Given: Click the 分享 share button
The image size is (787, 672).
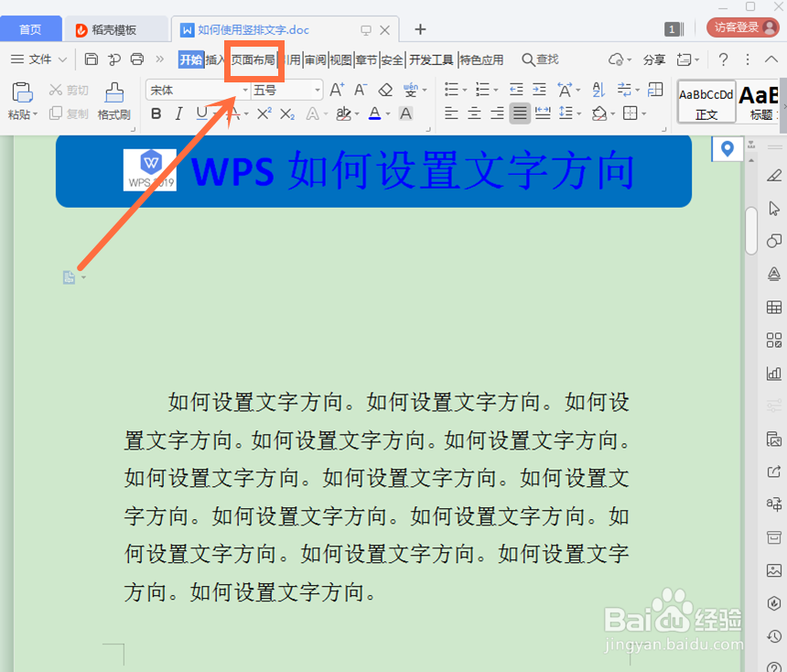Looking at the screenshot, I should [x=654, y=60].
